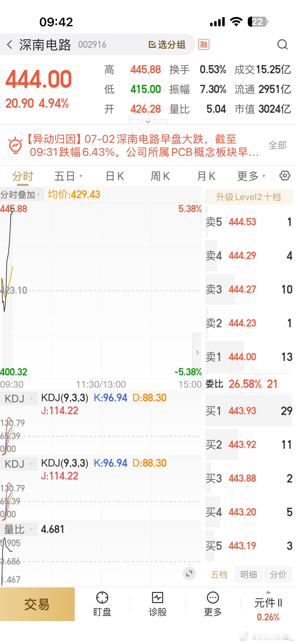The height and width of the screenshot is (644, 296).
Task: Open chart settings gear icon
Action: pos(285,176)
